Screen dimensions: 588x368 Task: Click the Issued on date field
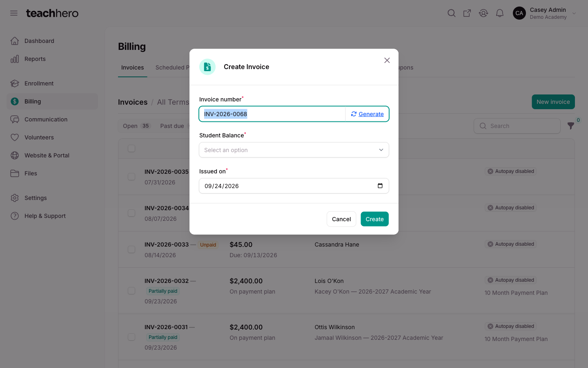coord(294,186)
